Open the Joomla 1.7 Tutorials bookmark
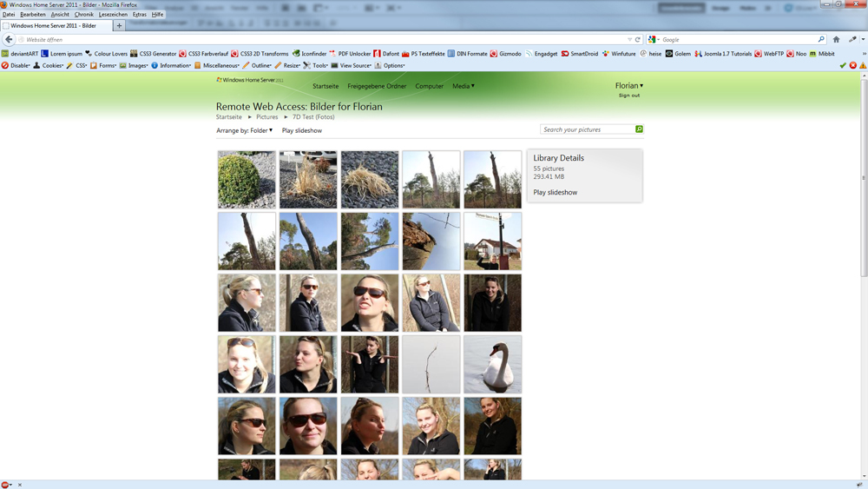868x489 pixels. click(x=723, y=54)
